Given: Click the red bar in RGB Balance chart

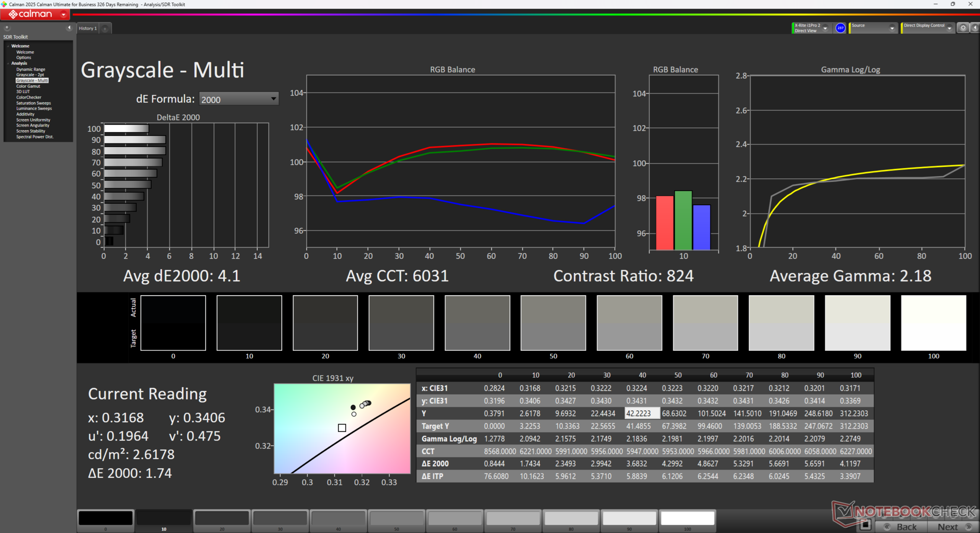Looking at the screenshot, I should tap(665, 223).
